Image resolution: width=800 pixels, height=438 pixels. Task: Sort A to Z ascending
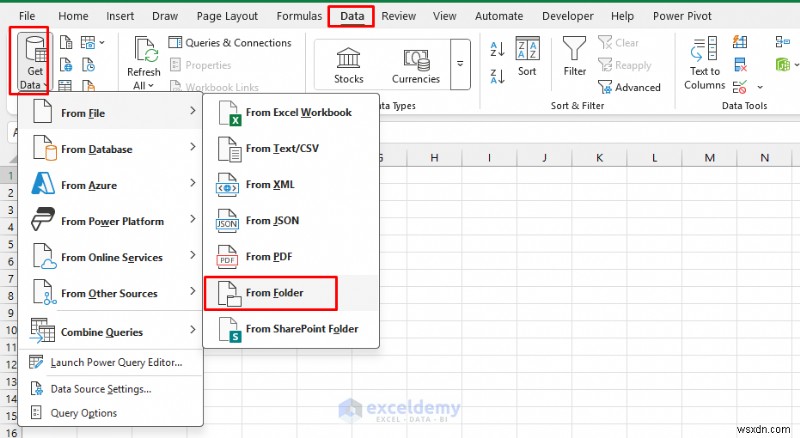[497, 49]
